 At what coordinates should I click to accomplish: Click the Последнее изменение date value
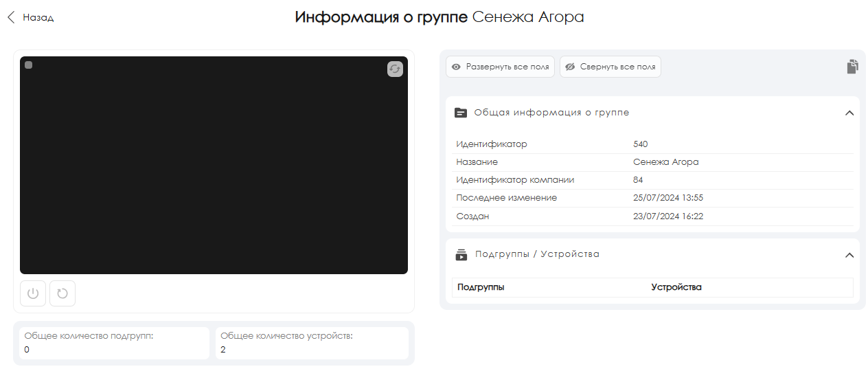click(x=667, y=198)
